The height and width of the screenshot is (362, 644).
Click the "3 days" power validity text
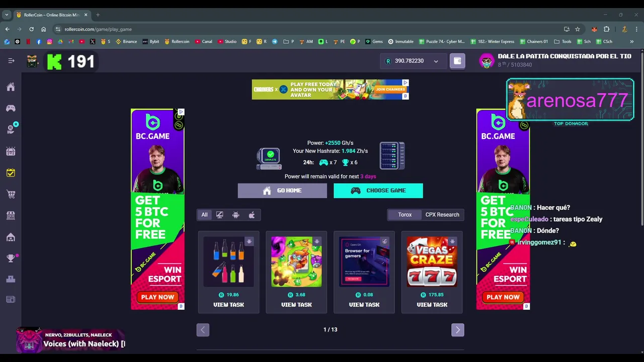(368, 176)
